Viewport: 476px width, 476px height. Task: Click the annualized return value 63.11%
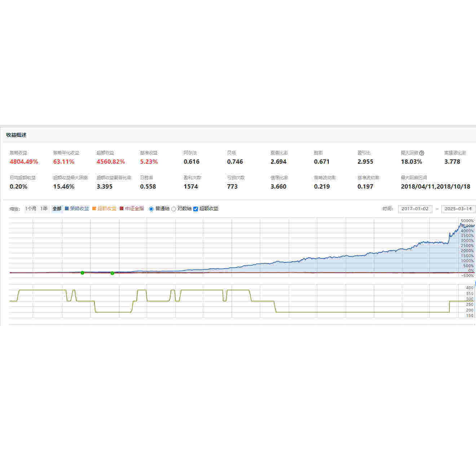(64, 162)
